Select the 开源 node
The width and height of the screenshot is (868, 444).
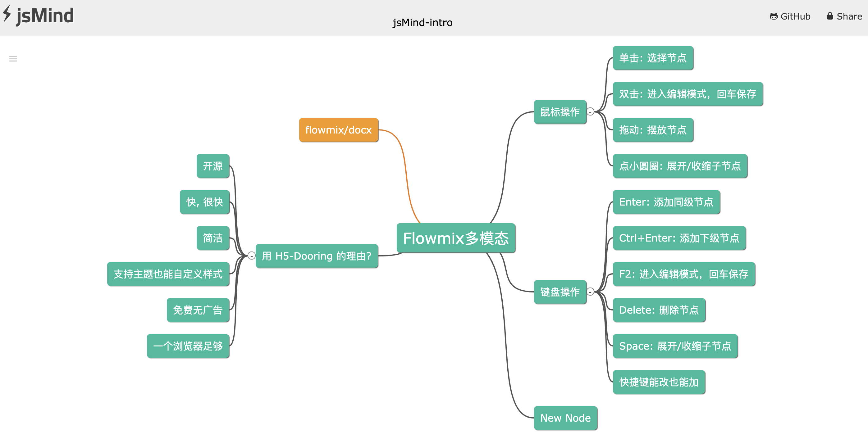click(x=212, y=166)
